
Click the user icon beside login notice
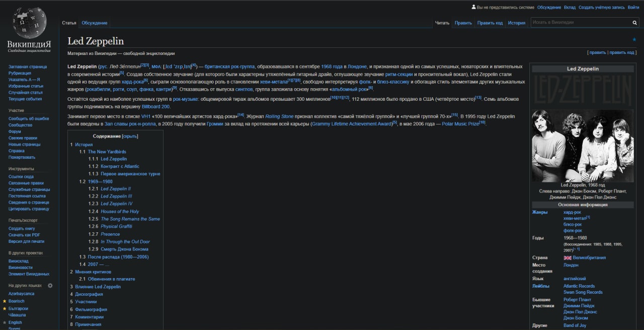[473, 7]
